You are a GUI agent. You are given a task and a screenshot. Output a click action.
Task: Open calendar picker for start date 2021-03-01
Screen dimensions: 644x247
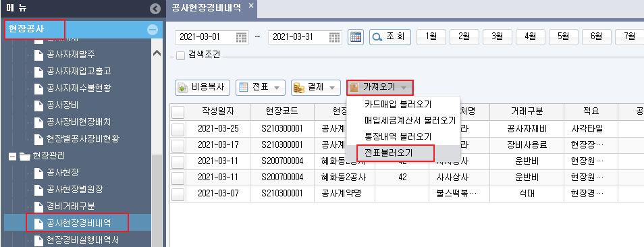pos(242,37)
